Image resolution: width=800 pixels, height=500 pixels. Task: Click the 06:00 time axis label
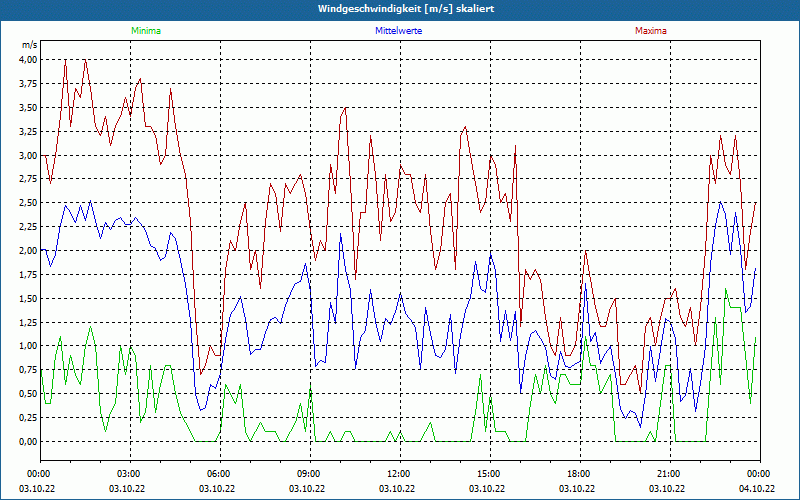click(x=220, y=474)
